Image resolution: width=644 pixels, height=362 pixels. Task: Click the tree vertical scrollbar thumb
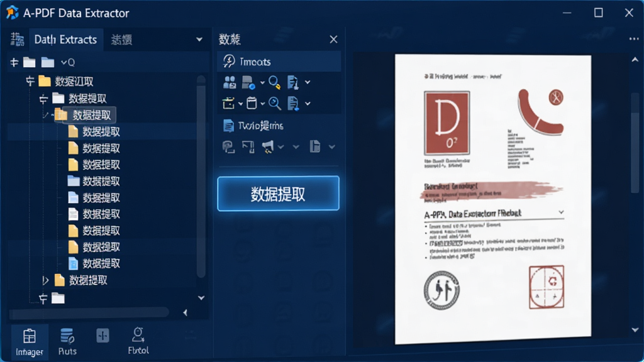(201, 180)
